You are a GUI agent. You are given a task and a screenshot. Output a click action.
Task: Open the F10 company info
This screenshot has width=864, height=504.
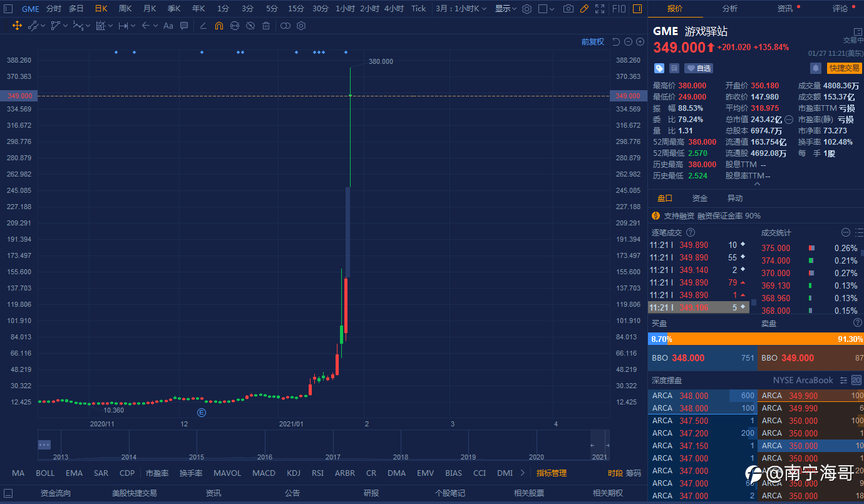coord(619,9)
